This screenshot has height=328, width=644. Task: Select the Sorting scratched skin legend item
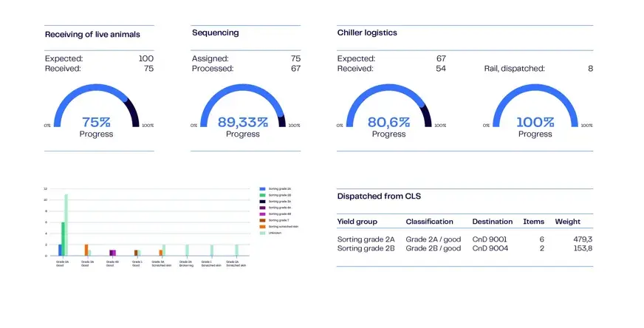pyautogui.click(x=279, y=227)
